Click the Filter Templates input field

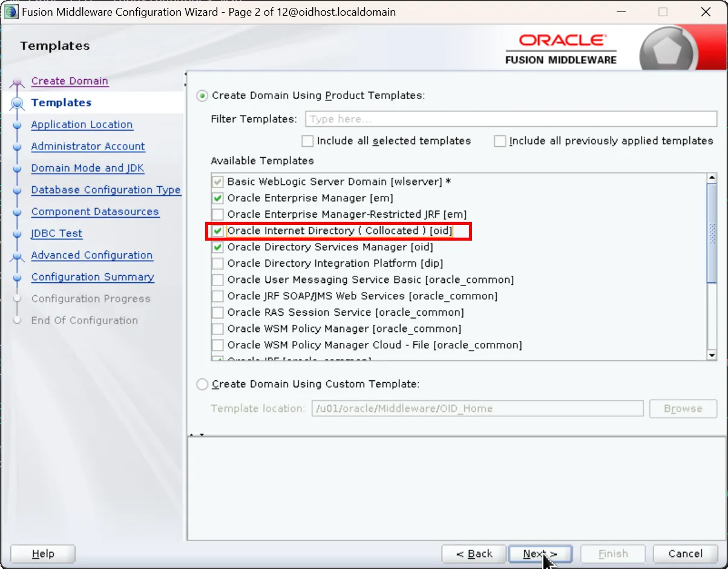(x=511, y=119)
